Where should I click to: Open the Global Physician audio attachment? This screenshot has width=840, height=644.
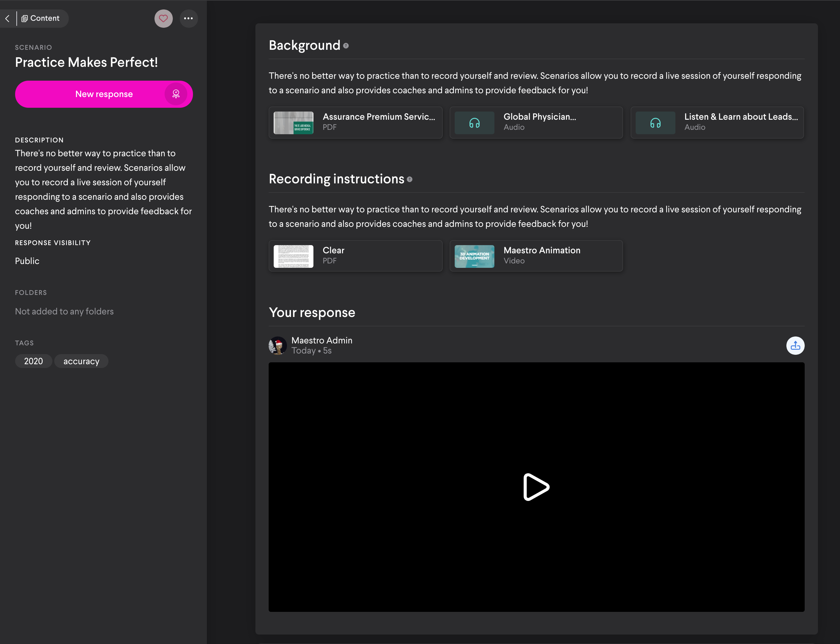click(536, 123)
